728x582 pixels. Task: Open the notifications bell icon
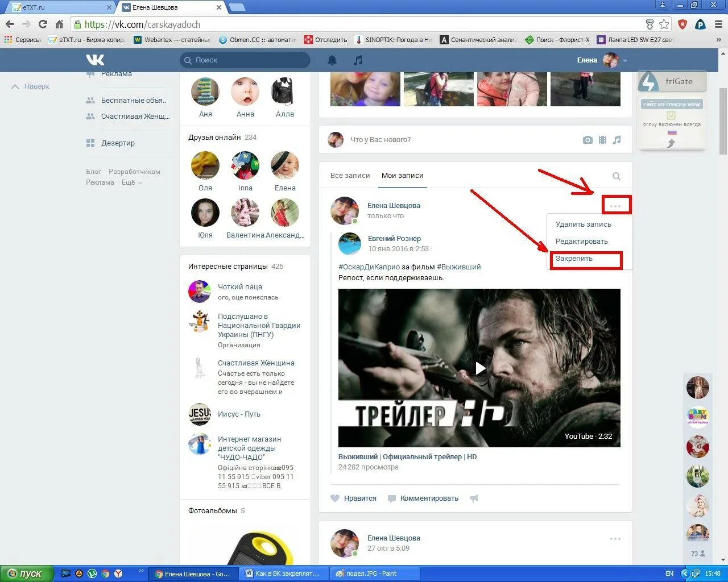332,60
